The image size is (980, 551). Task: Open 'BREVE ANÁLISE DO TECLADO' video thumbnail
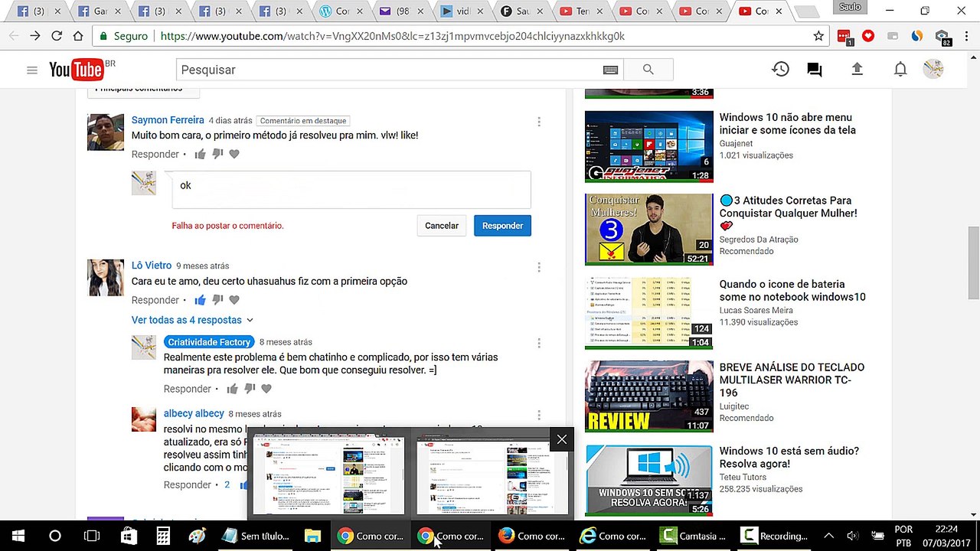[x=649, y=396]
